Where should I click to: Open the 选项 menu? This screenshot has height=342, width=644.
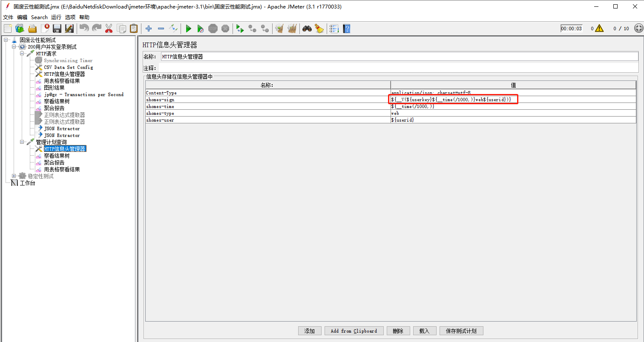click(70, 17)
